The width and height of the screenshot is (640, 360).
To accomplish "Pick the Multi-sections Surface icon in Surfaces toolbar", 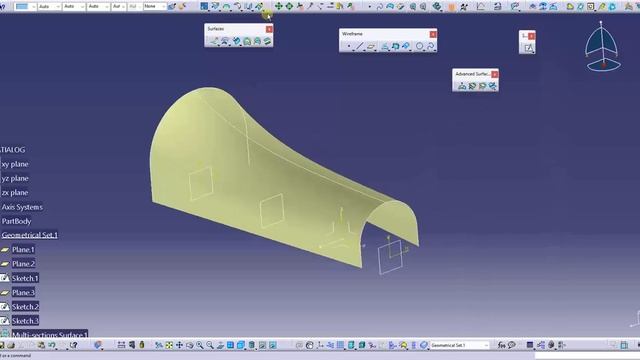I will (x=257, y=41).
